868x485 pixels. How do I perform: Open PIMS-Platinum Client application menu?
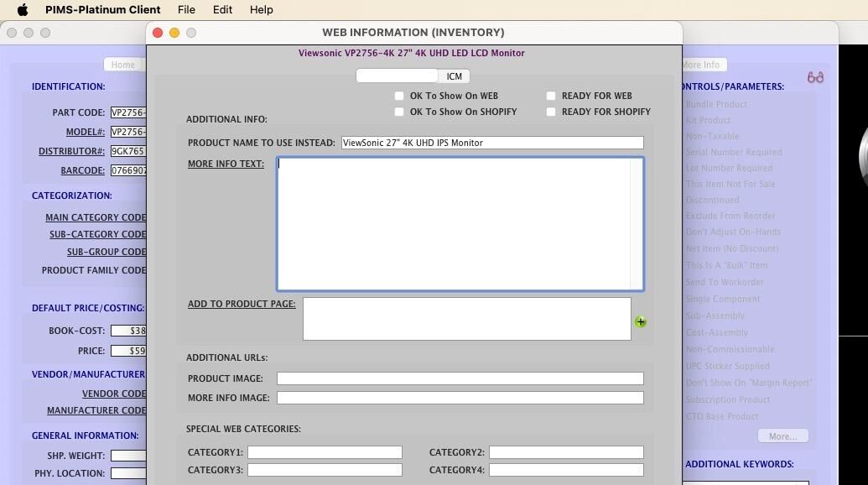tap(103, 9)
